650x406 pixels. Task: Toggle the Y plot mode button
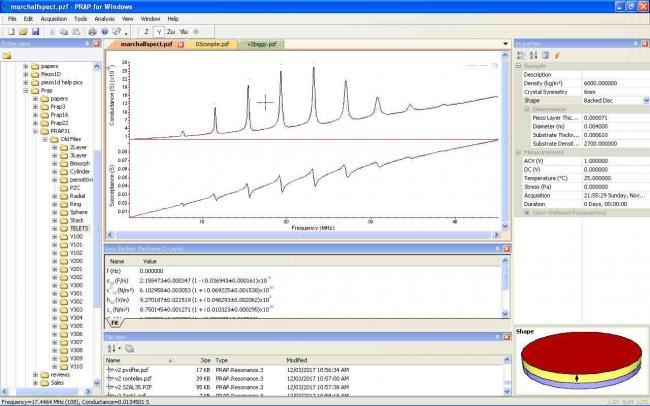(161, 31)
